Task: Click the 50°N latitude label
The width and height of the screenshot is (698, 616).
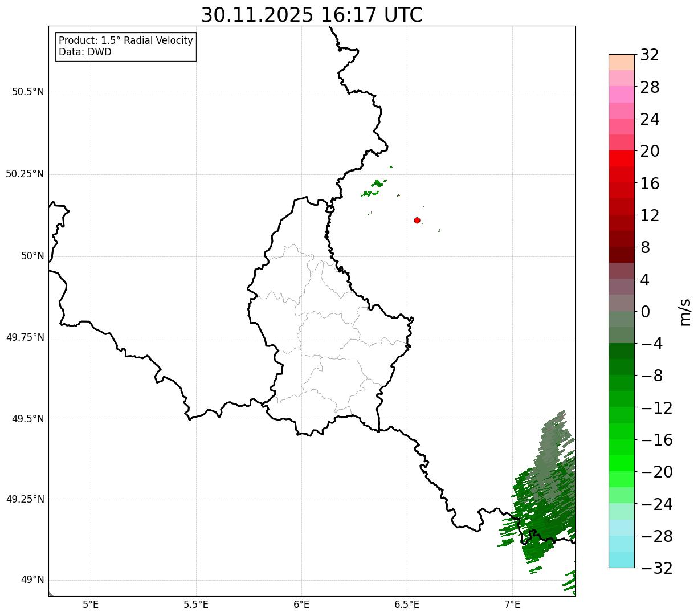Action: [32, 256]
